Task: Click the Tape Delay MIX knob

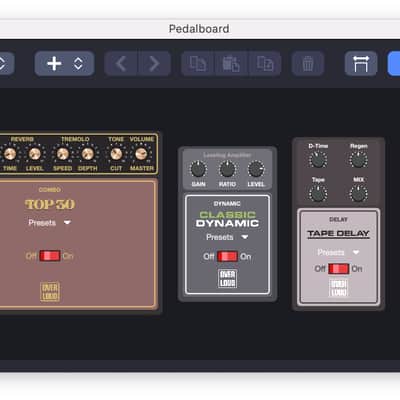Action: click(x=359, y=193)
